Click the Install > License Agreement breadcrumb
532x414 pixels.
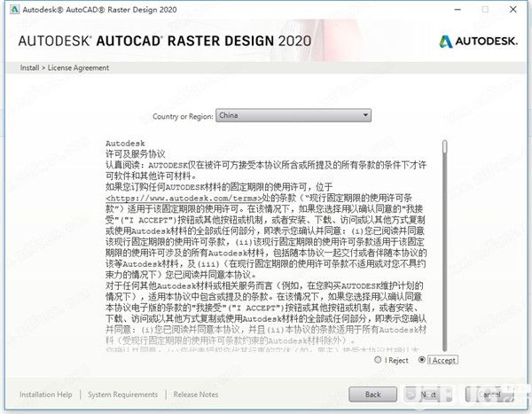[65, 68]
